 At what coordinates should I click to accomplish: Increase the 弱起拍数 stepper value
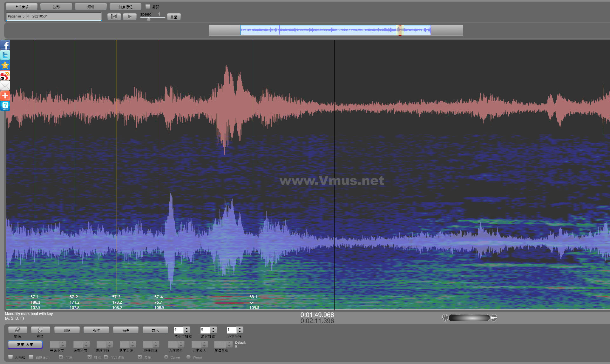coord(213,328)
